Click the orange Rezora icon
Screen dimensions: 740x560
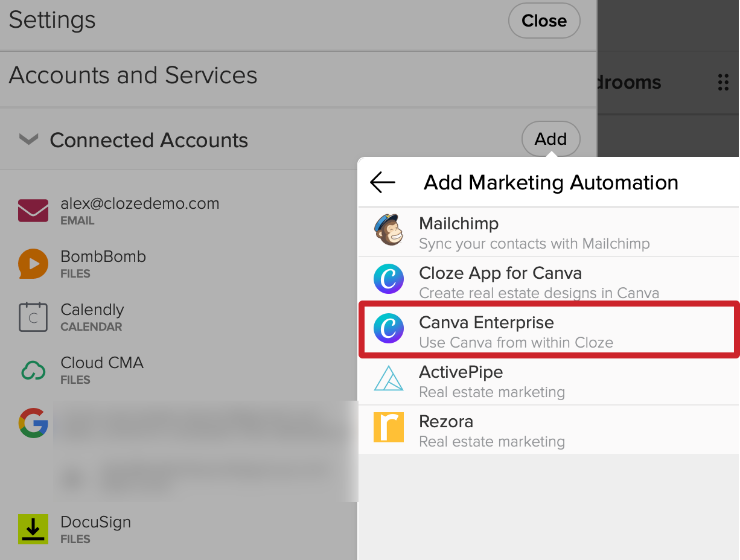coord(389,428)
